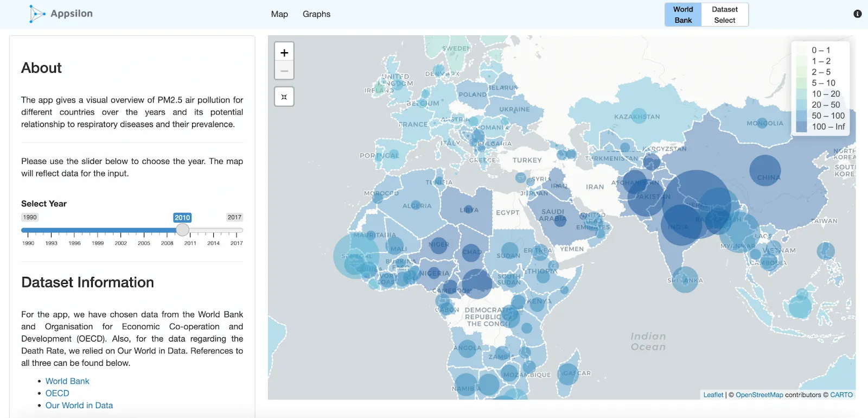The width and height of the screenshot is (868, 418).
Task: Zoom in on the map
Action: 284,53
